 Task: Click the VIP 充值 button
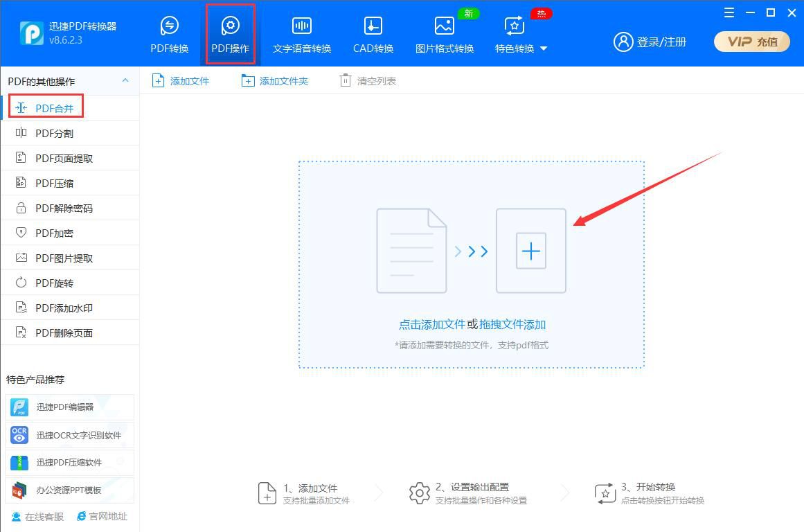coord(751,42)
